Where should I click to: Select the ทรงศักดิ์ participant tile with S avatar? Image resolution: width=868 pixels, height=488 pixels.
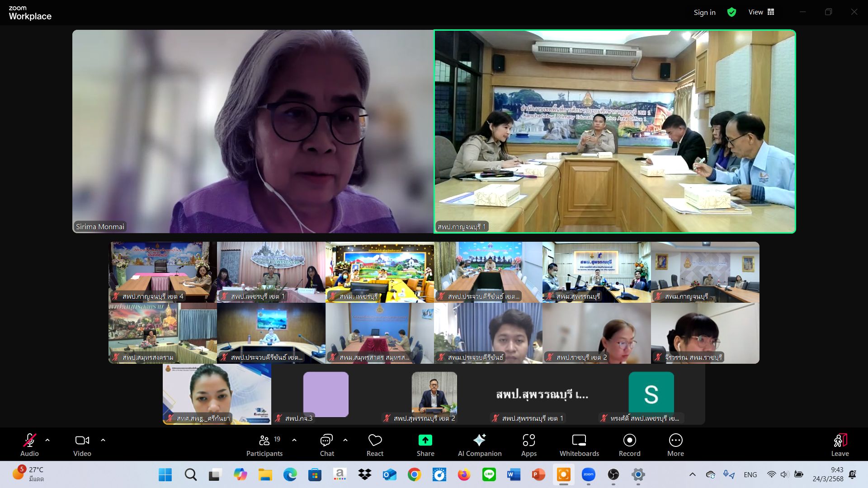point(651,394)
